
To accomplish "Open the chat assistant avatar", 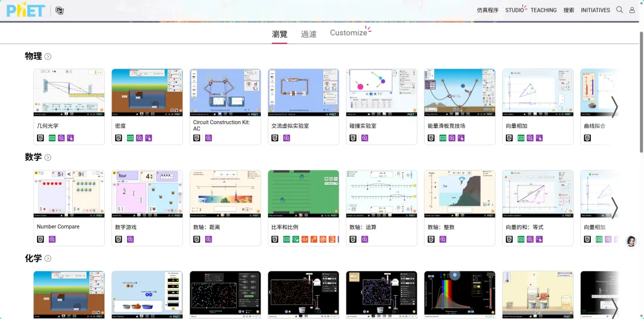I will coord(631,241).
